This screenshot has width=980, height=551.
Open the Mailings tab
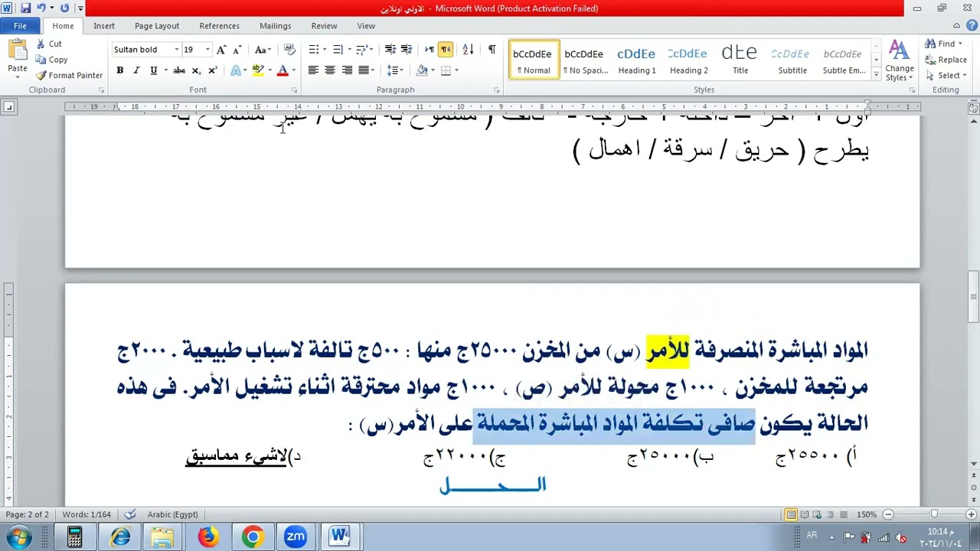point(275,26)
